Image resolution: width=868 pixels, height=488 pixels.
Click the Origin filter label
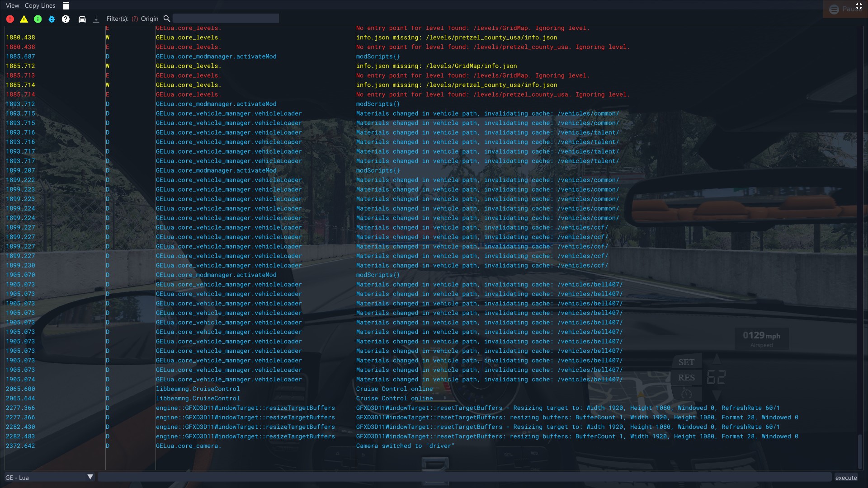tap(150, 19)
